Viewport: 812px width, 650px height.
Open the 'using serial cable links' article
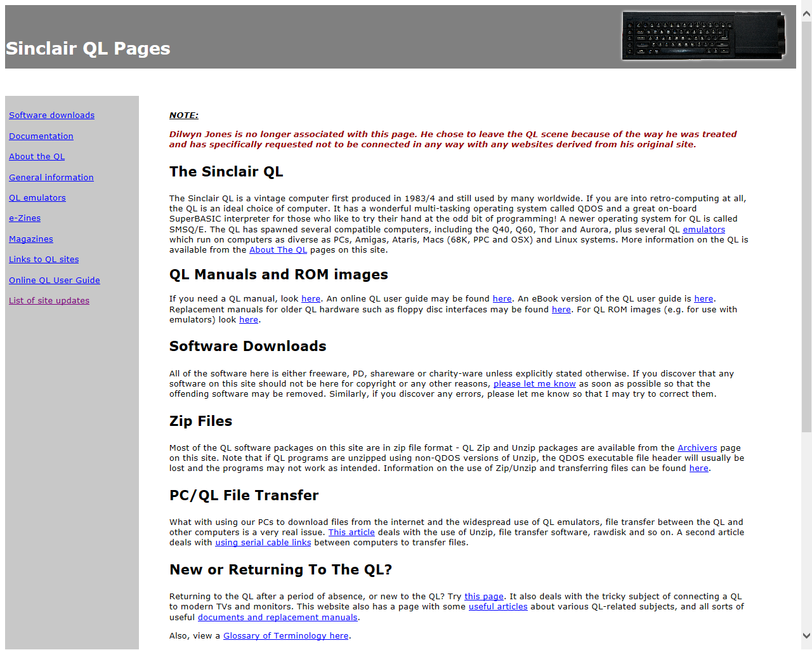click(263, 542)
